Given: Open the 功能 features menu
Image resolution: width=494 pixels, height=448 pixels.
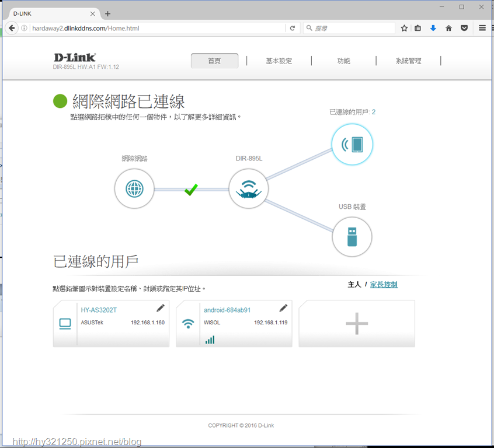Looking at the screenshot, I should [x=344, y=61].
